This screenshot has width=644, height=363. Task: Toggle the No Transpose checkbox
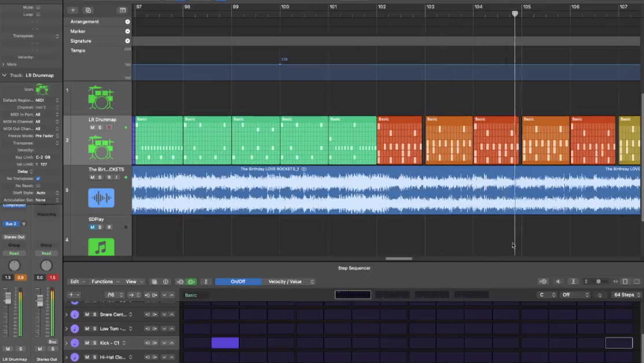coord(38,179)
